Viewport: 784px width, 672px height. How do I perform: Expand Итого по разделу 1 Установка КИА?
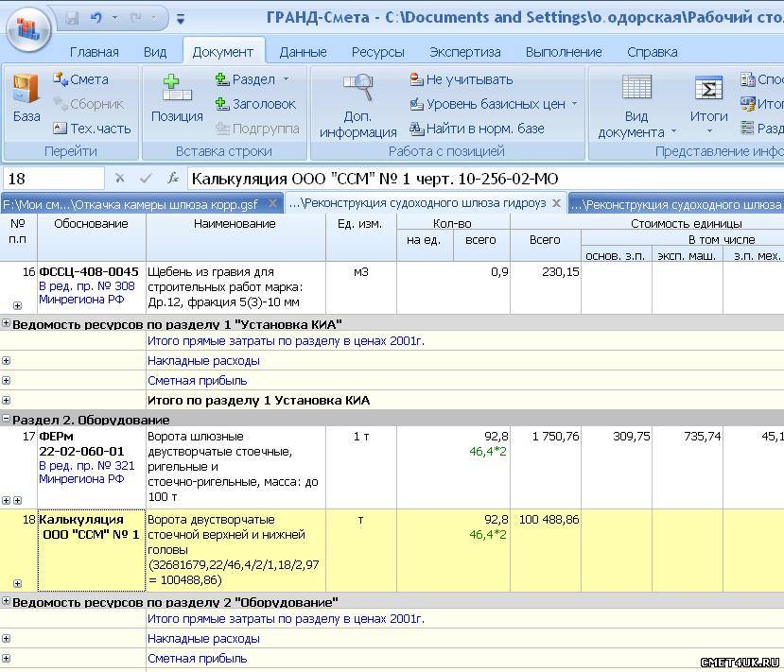pyautogui.click(x=6, y=400)
